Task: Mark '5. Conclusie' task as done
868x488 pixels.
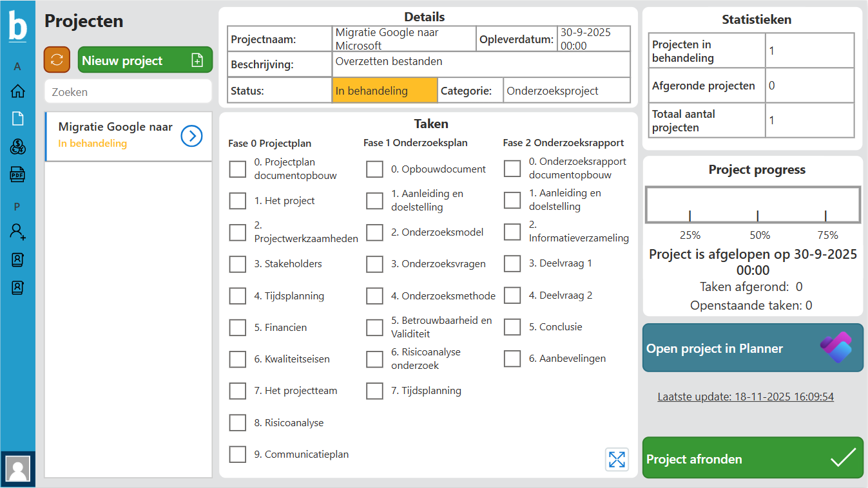Action: click(x=512, y=327)
